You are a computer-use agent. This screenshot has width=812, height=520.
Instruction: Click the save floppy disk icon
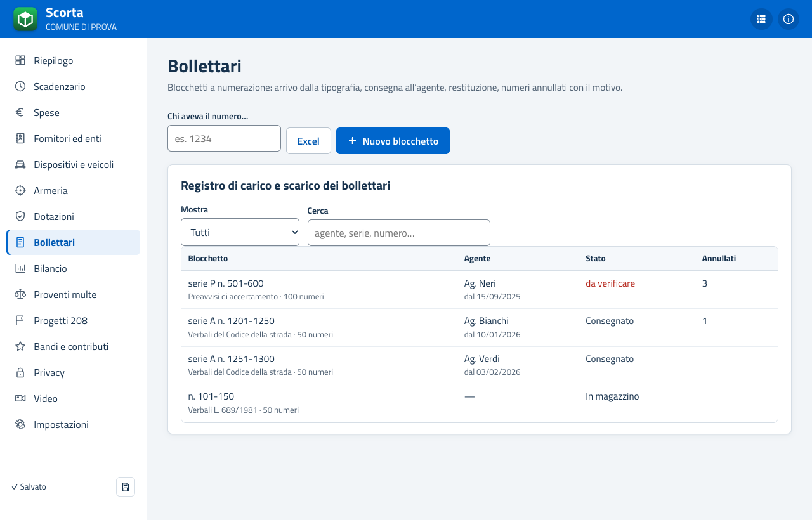point(126,487)
